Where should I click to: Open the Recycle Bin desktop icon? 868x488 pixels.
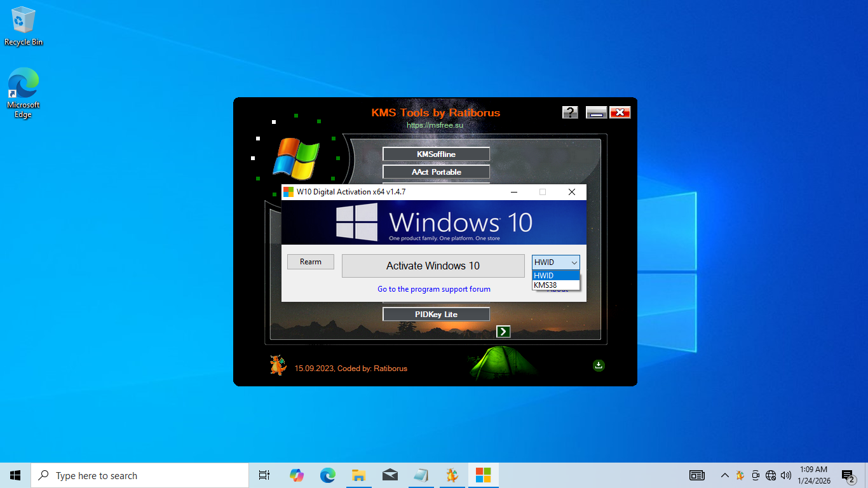tap(24, 27)
